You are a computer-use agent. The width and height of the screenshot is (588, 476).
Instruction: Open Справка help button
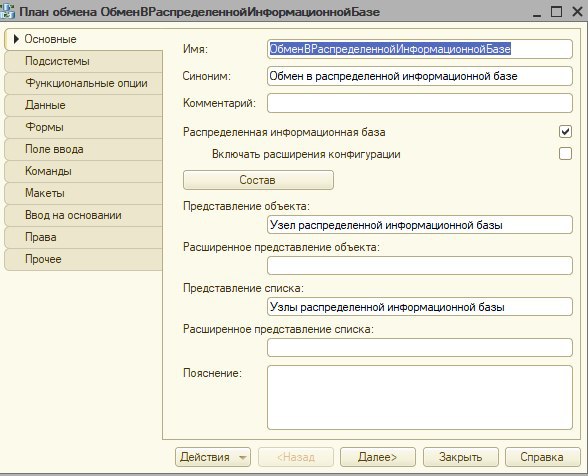tap(542, 457)
